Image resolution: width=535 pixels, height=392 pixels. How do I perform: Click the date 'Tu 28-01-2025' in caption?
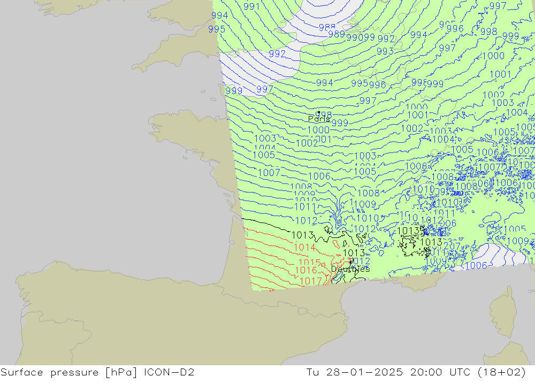pos(354,372)
